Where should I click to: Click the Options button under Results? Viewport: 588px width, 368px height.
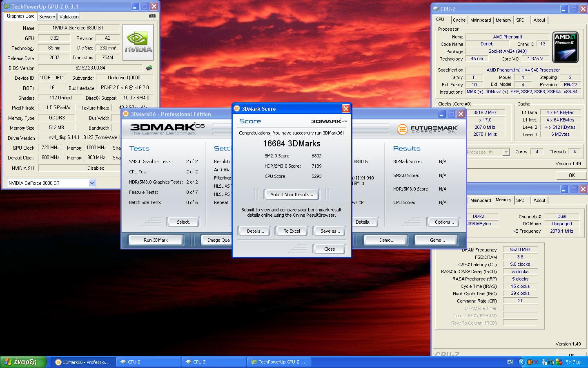click(x=444, y=222)
